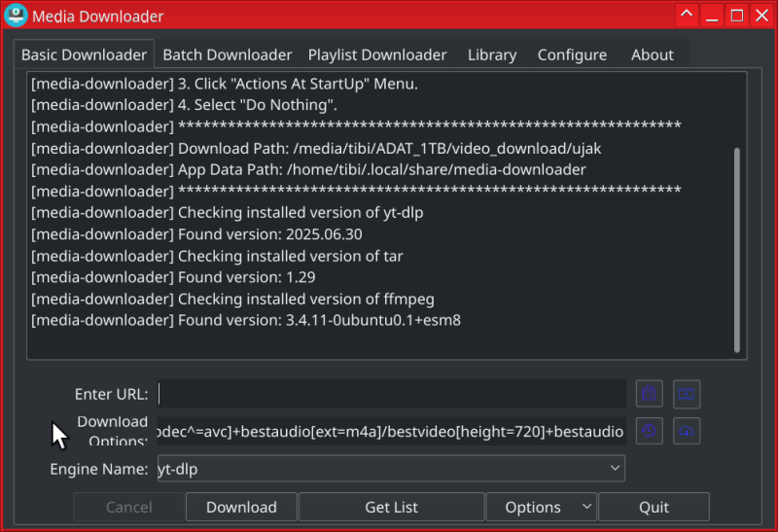Click the video icon beside the URL field
Screen dimensions: 778x532
click(x=687, y=394)
